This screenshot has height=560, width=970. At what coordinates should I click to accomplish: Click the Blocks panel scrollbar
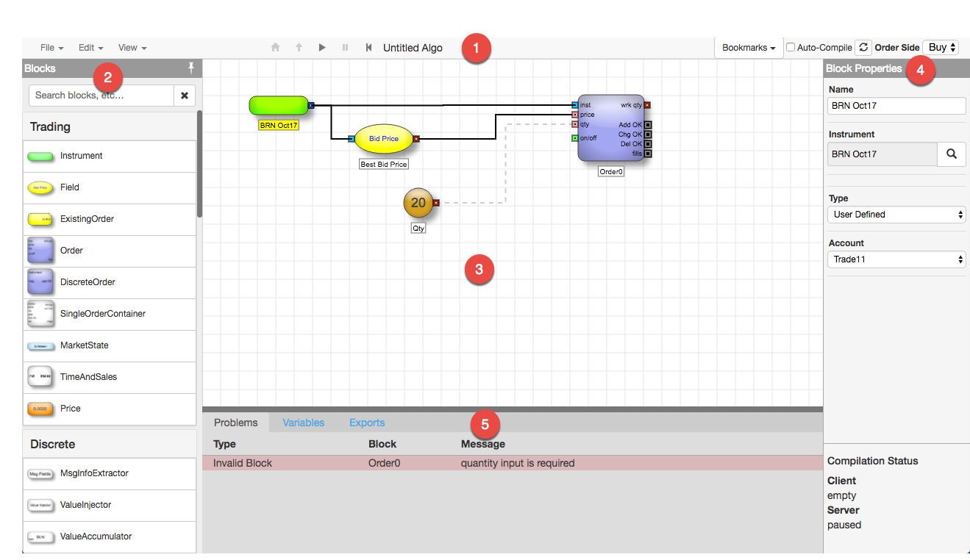[x=199, y=164]
